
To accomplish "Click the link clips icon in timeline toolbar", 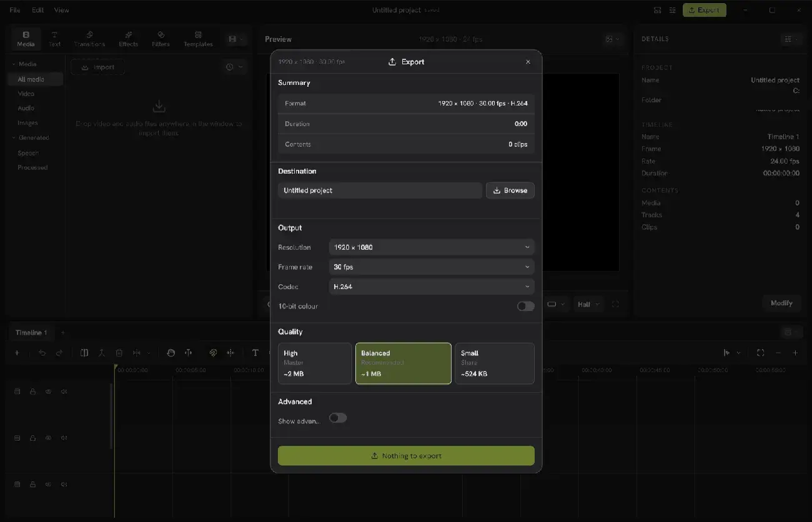I will coord(213,353).
